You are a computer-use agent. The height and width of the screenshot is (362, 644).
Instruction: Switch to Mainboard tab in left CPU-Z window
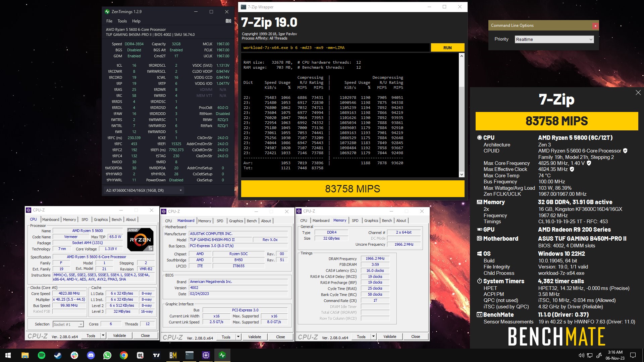point(51,220)
